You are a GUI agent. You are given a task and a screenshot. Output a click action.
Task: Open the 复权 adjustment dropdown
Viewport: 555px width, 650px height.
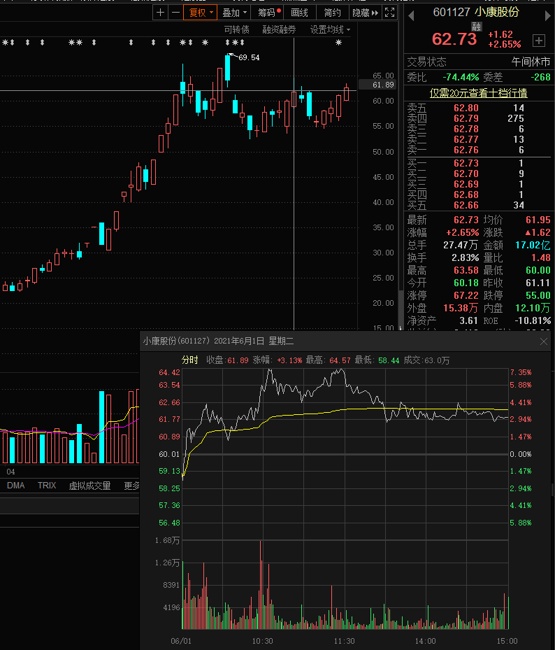201,13
